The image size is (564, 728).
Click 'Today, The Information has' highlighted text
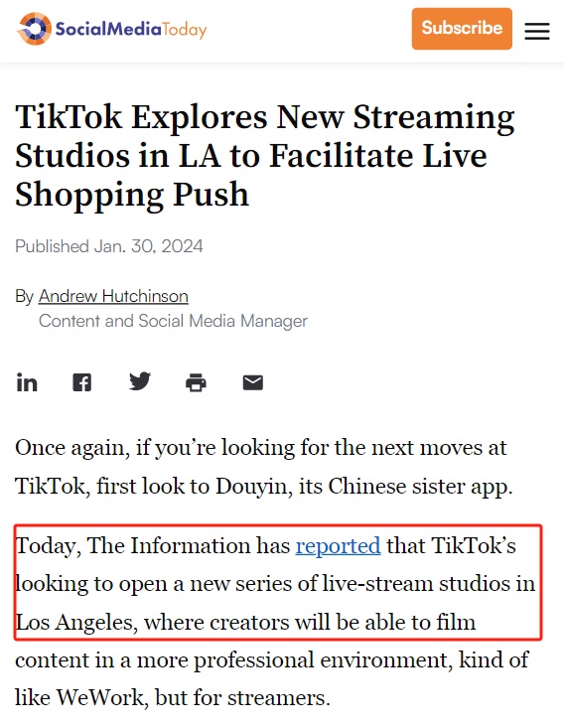pyautogui.click(x=153, y=545)
